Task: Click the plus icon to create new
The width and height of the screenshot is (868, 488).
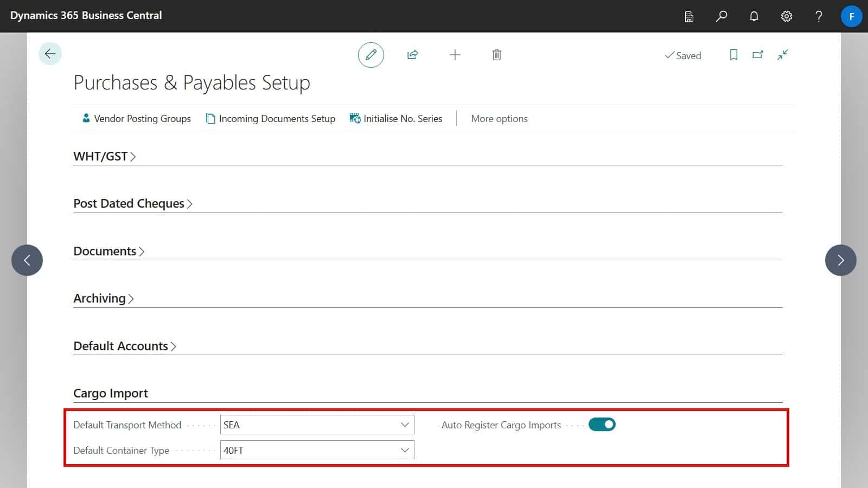Action: [455, 55]
